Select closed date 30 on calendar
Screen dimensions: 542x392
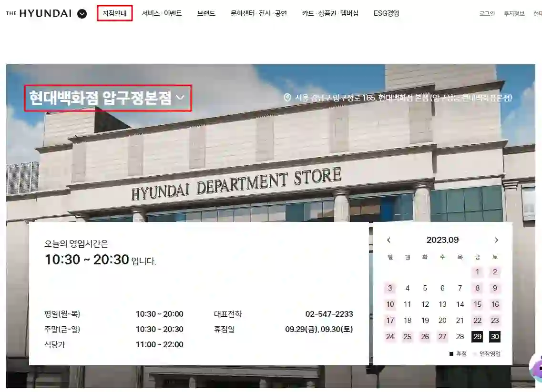[x=495, y=337]
